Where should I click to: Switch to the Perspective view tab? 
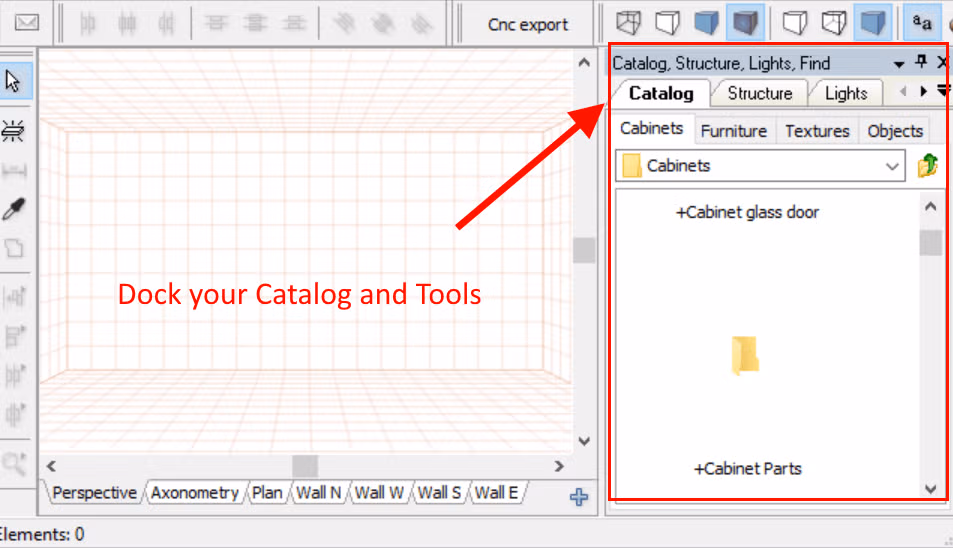pyautogui.click(x=94, y=493)
